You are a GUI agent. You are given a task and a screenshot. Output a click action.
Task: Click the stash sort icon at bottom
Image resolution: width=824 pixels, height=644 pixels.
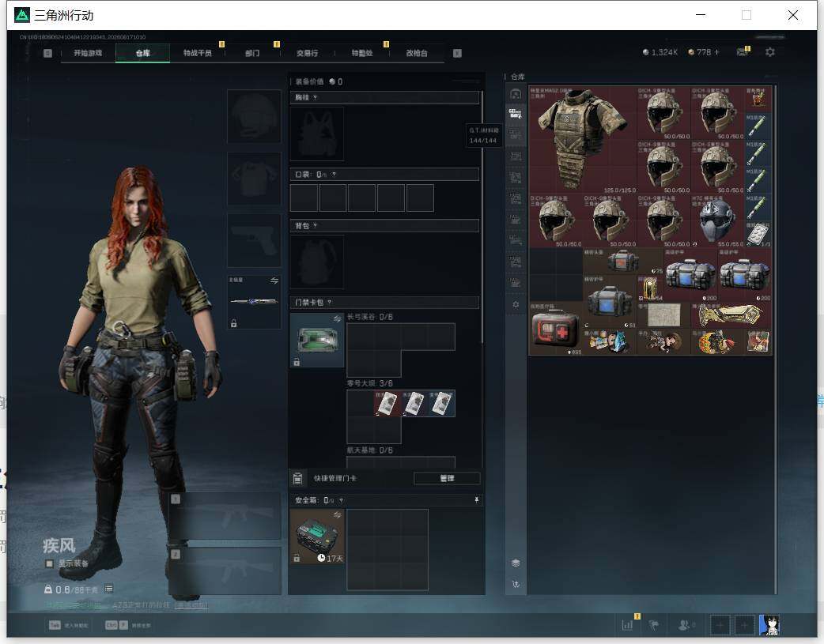point(516,584)
